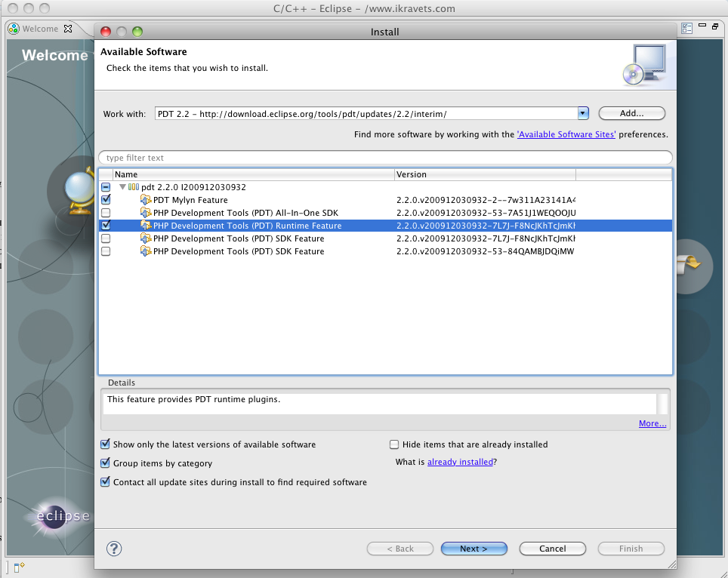Click the Next > button
Viewport: 728px width, 578px height.
(x=474, y=549)
